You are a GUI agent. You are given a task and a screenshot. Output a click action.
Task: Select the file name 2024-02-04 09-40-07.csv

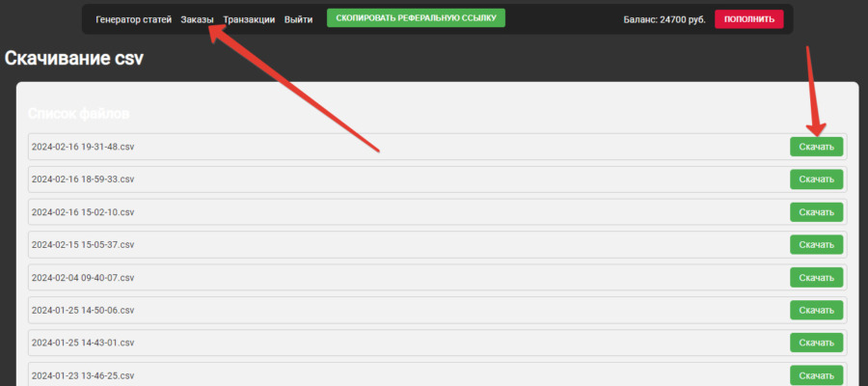[83, 278]
